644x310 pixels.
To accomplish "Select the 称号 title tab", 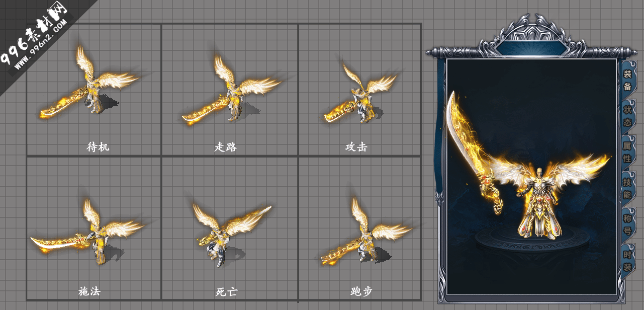I will 627,225.
